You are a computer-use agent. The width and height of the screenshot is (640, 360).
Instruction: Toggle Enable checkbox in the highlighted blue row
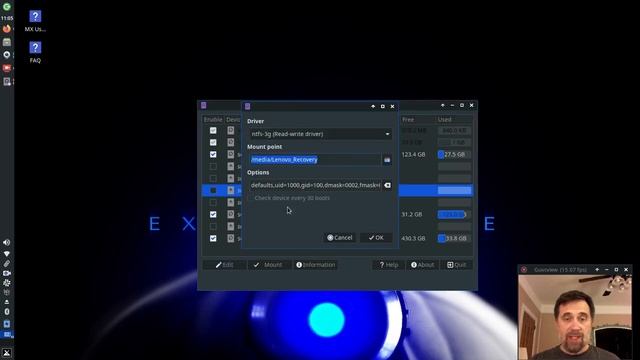[213, 190]
